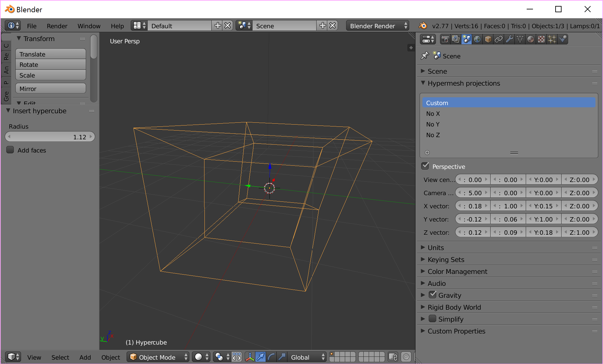Open the Modifiers wrench tab
The height and width of the screenshot is (364, 603).
(509, 40)
